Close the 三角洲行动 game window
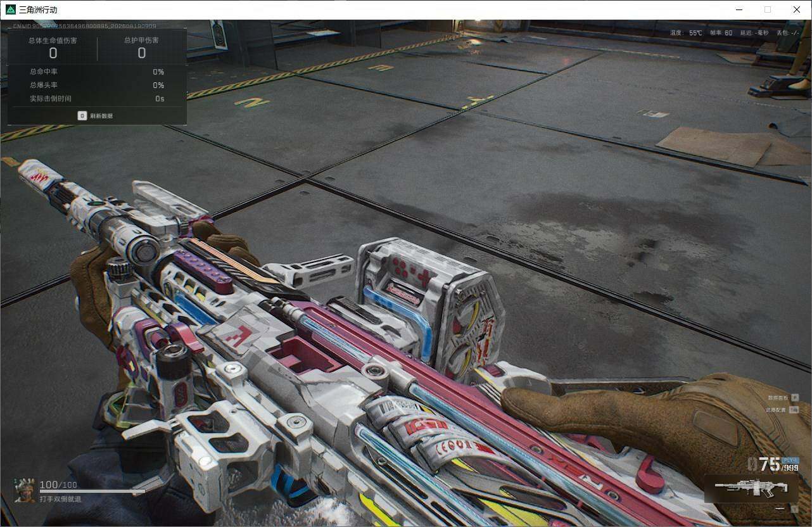 click(x=797, y=10)
